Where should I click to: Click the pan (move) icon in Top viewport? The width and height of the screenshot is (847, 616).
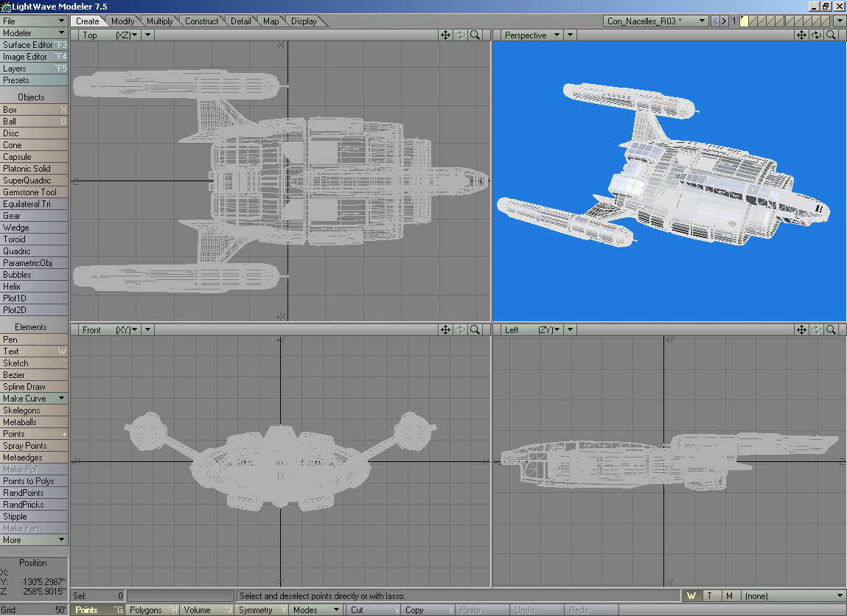(x=445, y=35)
